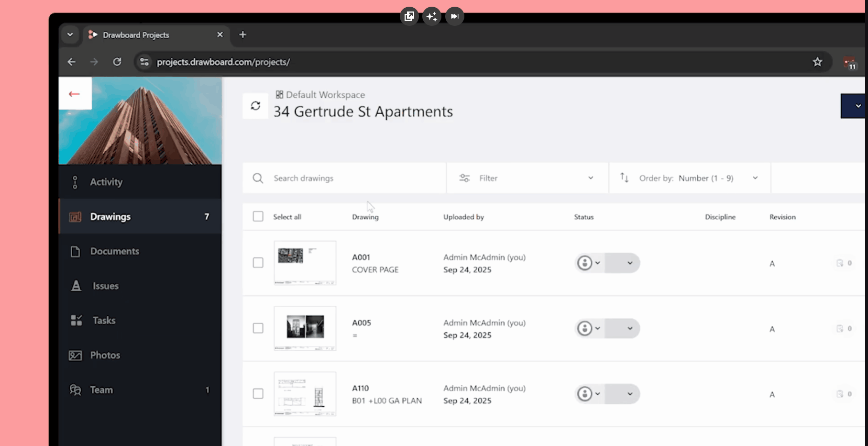Open the browser extension icon with badge 11
This screenshot has width=868, height=446.
point(850,63)
